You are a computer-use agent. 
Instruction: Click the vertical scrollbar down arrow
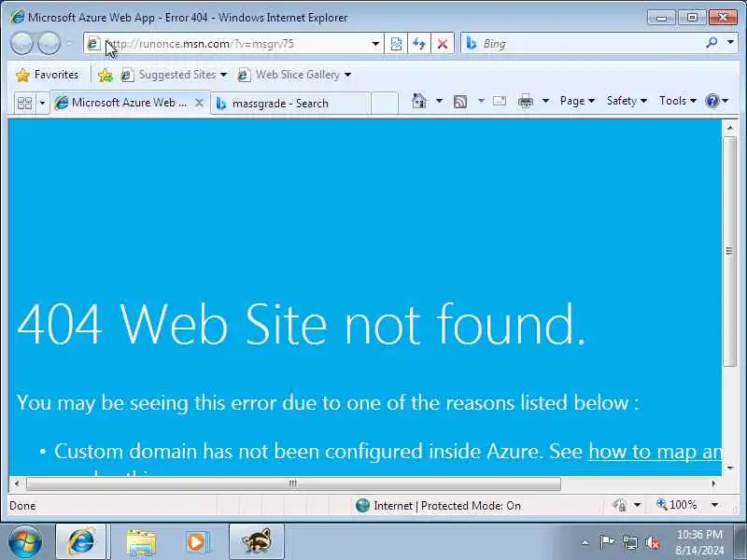(x=730, y=468)
